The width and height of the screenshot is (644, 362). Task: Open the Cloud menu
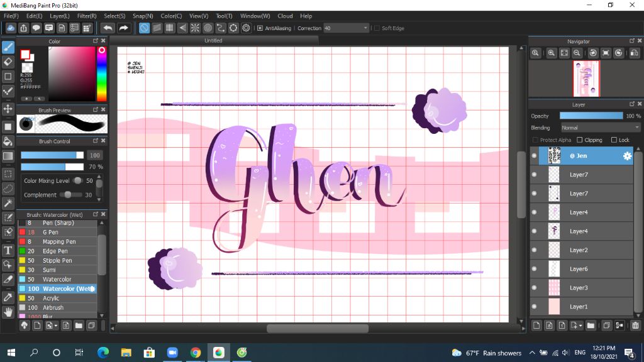click(x=285, y=16)
